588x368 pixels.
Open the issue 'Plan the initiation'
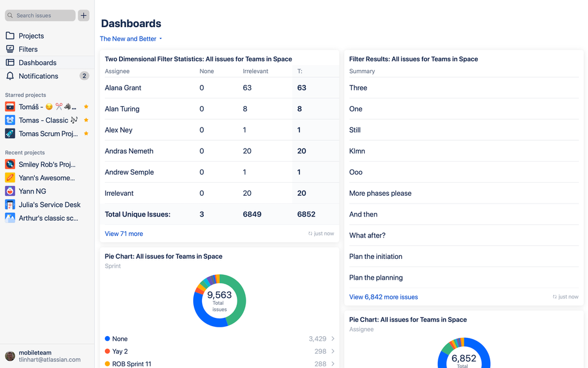click(376, 257)
